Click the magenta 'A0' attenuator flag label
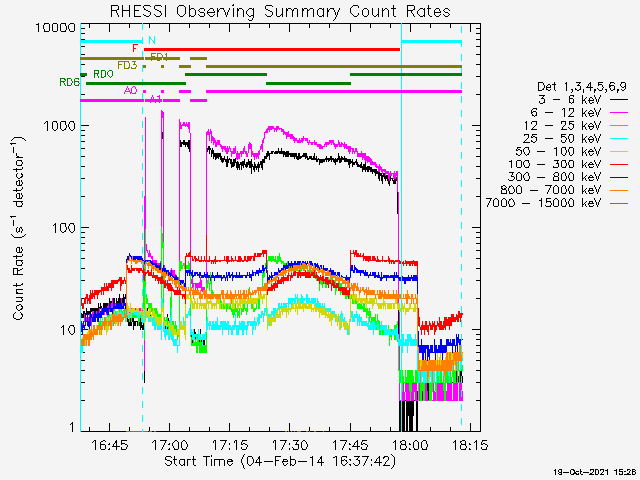The height and width of the screenshot is (480, 640). coord(131,91)
